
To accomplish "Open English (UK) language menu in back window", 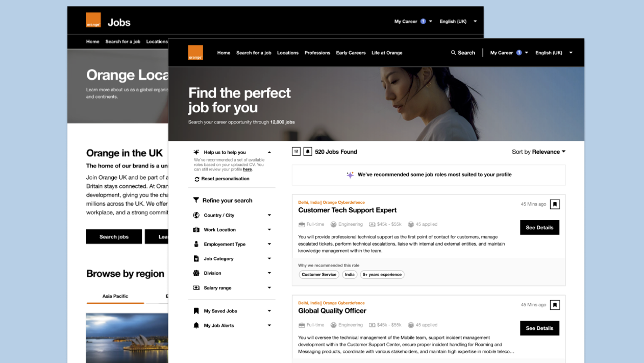I will [458, 21].
